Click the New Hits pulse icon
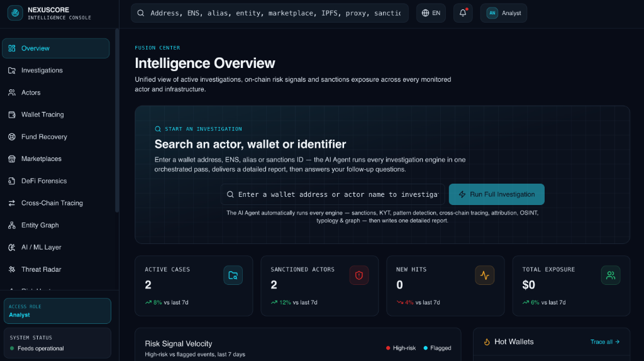644x361 pixels. point(485,275)
